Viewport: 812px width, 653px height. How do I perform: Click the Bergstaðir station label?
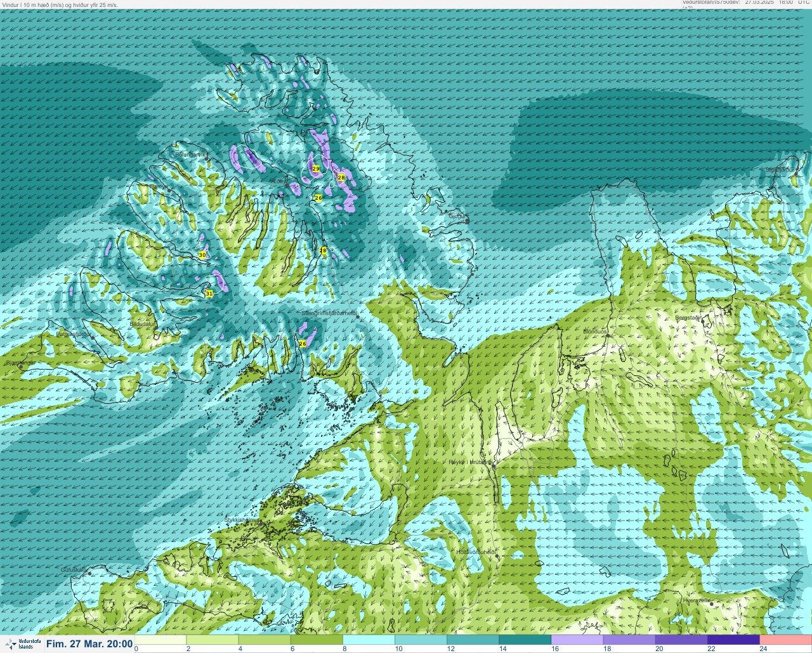[688, 318]
